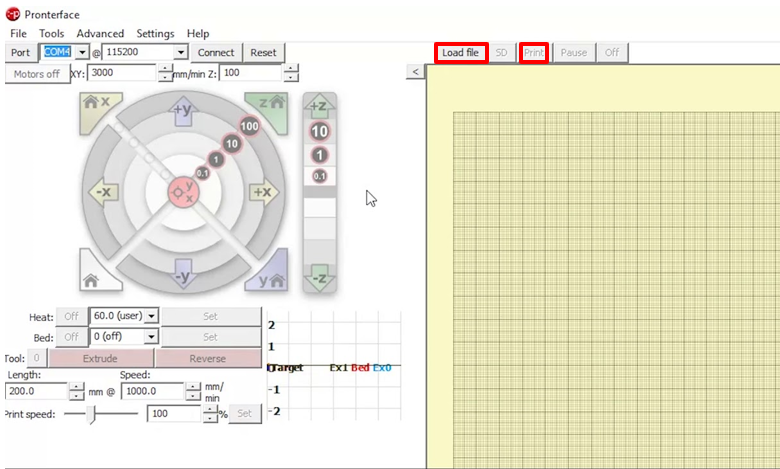Open the Tools menu
The width and height of the screenshot is (780, 469).
[52, 33]
